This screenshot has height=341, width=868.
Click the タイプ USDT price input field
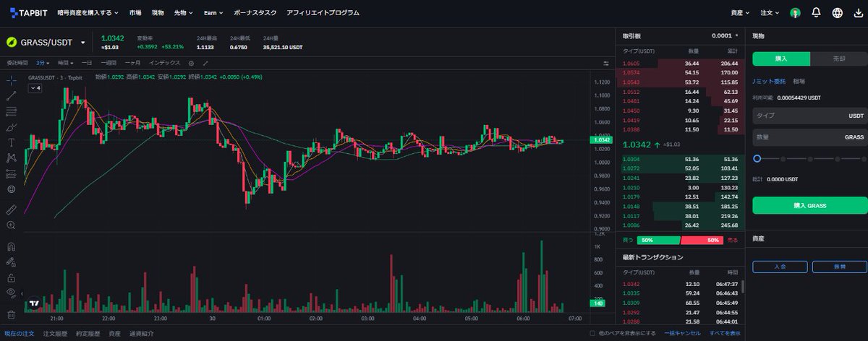(x=809, y=116)
